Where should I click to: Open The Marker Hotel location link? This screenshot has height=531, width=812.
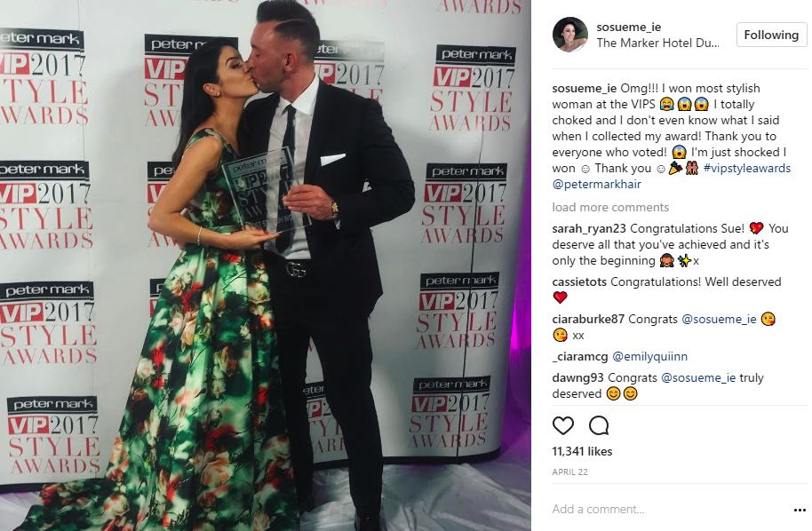pyautogui.click(x=657, y=43)
